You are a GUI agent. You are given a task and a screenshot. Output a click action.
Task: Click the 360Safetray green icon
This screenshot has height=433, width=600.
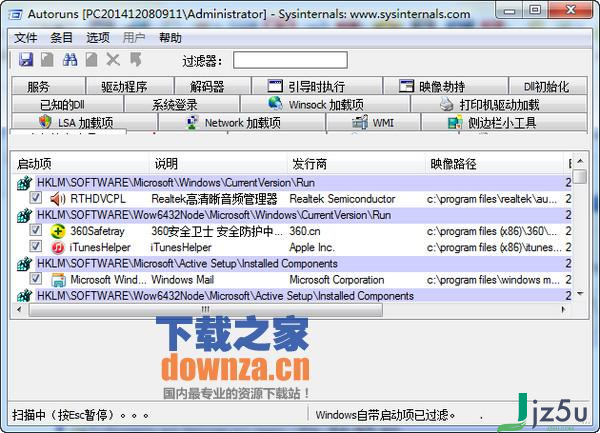[58, 231]
